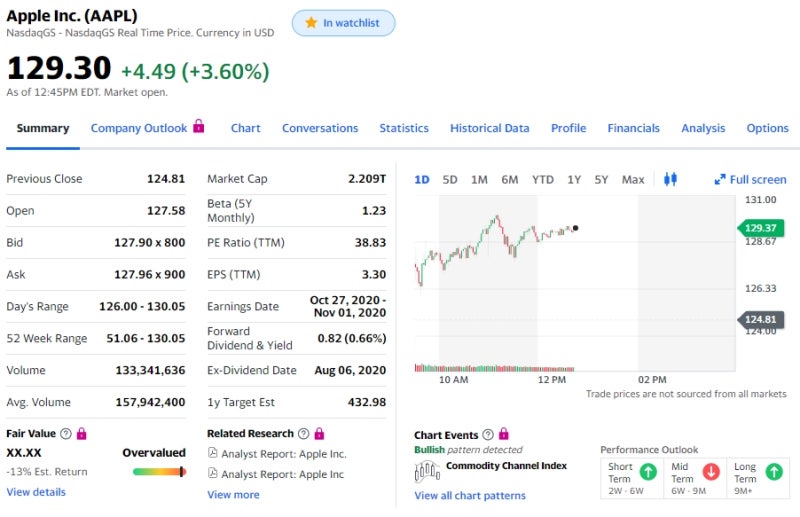Open the Statistics tab
800x517 pixels.
pyautogui.click(x=404, y=128)
